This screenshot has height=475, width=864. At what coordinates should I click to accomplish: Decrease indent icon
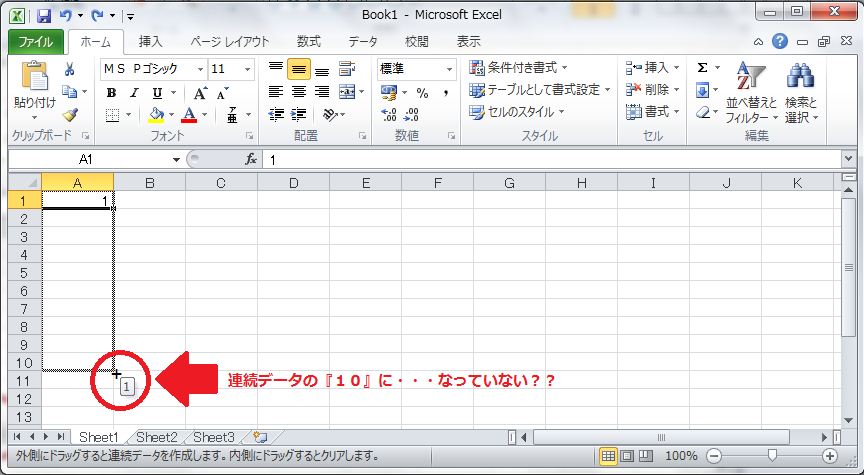pyautogui.click(x=276, y=115)
